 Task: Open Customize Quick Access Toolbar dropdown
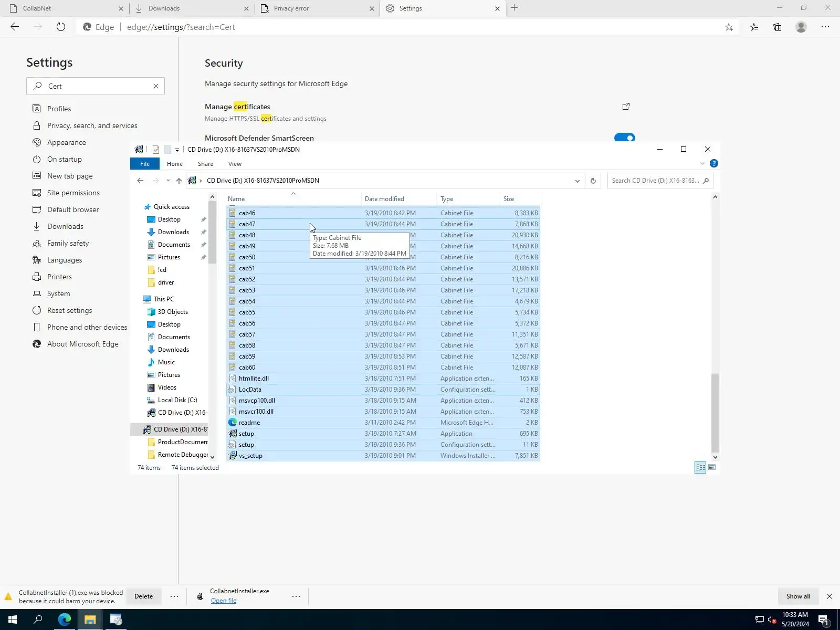click(x=177, y=150)
